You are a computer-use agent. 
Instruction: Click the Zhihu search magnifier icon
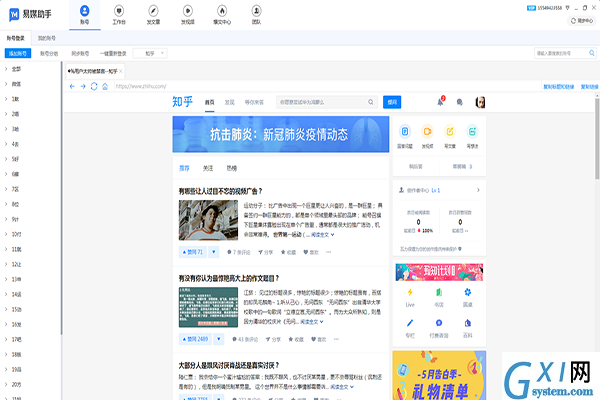pyautogui.click(x=370, y=102)
